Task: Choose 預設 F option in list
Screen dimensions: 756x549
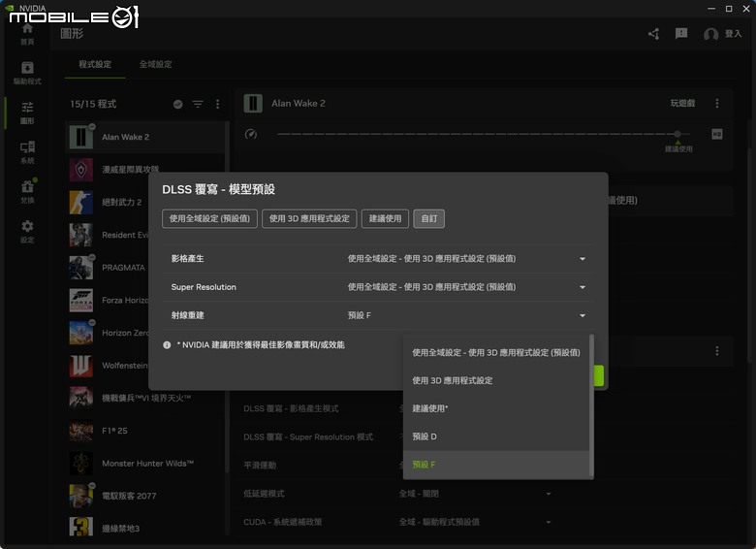Action: (x=496, y=465)
